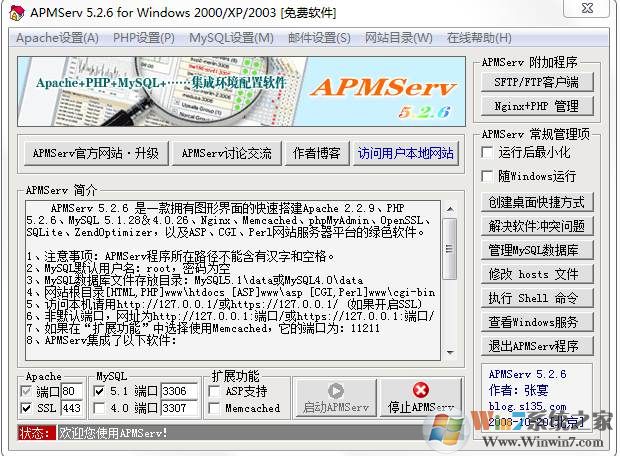This screenshot has width=620, height=456.
Task: Click scroll-down arrow of intro text
Action: click(x=450, y=352)
